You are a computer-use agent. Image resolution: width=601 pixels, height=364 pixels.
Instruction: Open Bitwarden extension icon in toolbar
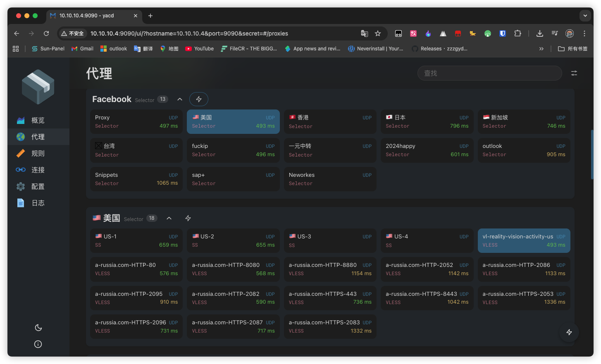click(503, 33)
